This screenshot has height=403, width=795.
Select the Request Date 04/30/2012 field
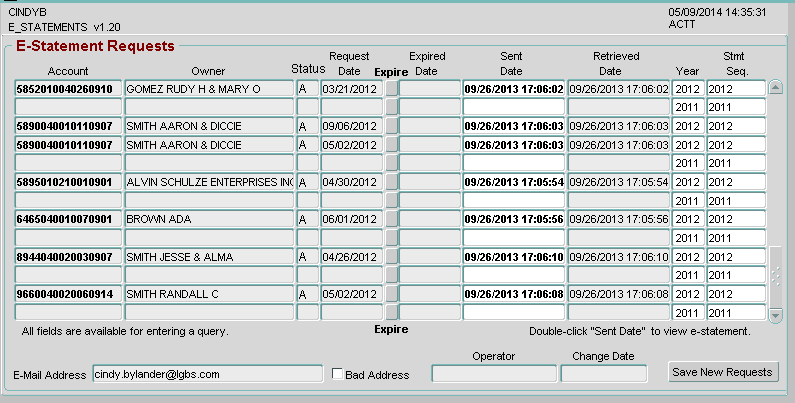352,183
